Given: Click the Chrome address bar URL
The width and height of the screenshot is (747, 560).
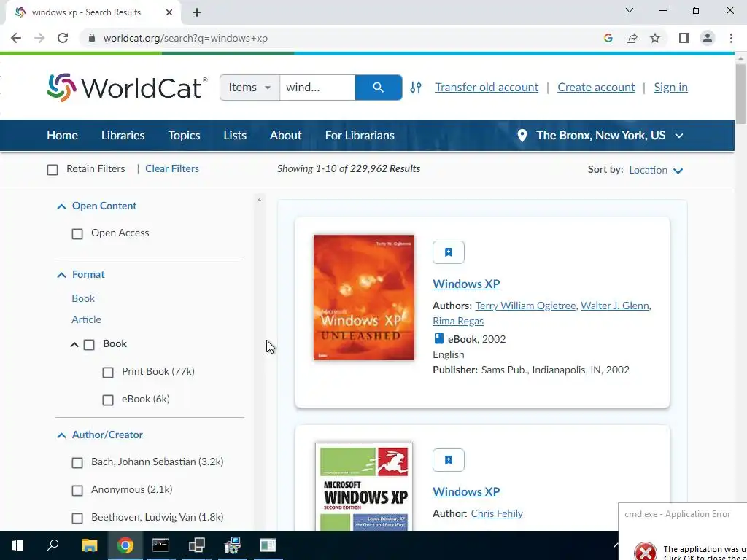Looking at the screenshot, I should pyautogui.click(x=185, y=38).
